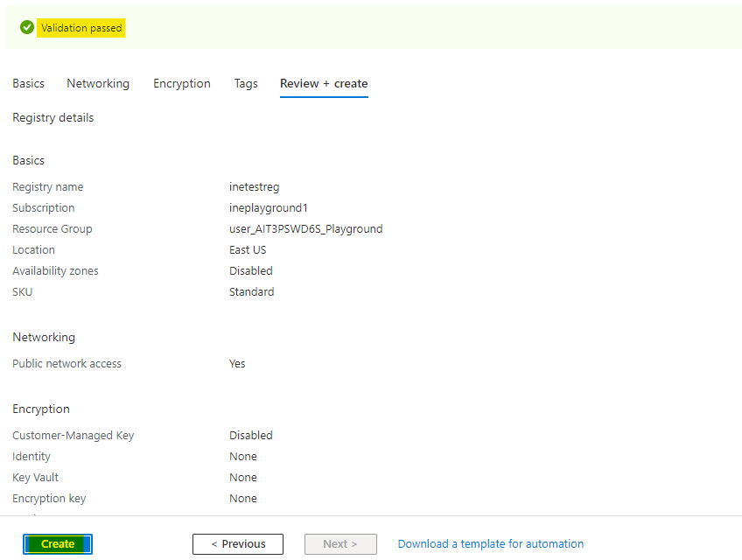Click resource group value user_AIT3PSWD6S_Playground
This screenshot has width=742, height=560.
pos(305,229)
